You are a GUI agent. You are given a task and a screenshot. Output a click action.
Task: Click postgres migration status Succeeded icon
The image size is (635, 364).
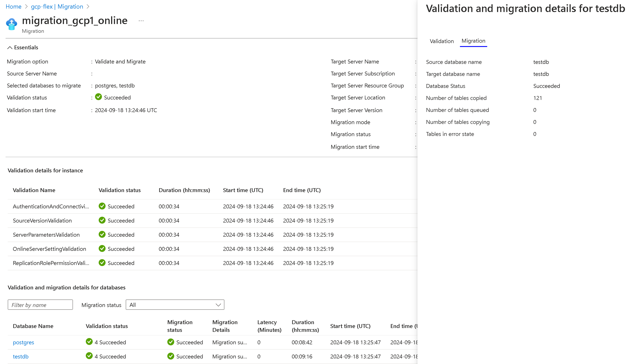pyautogui.click(x=171, y=342)
